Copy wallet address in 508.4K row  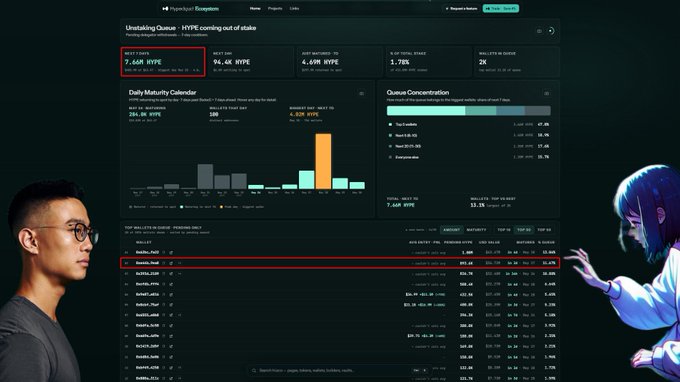[x=164, y=284]
